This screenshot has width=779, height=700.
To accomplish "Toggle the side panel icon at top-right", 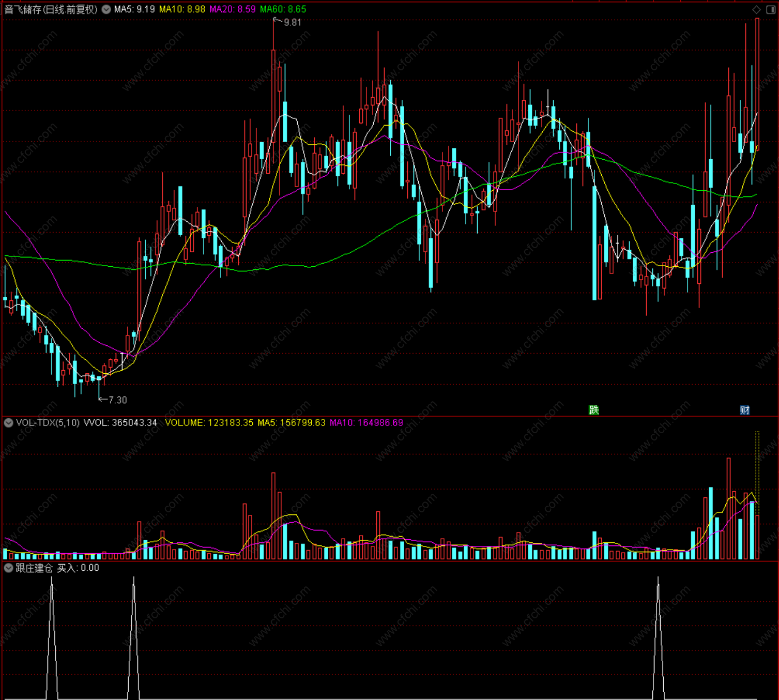I will [x=770, y=10].
